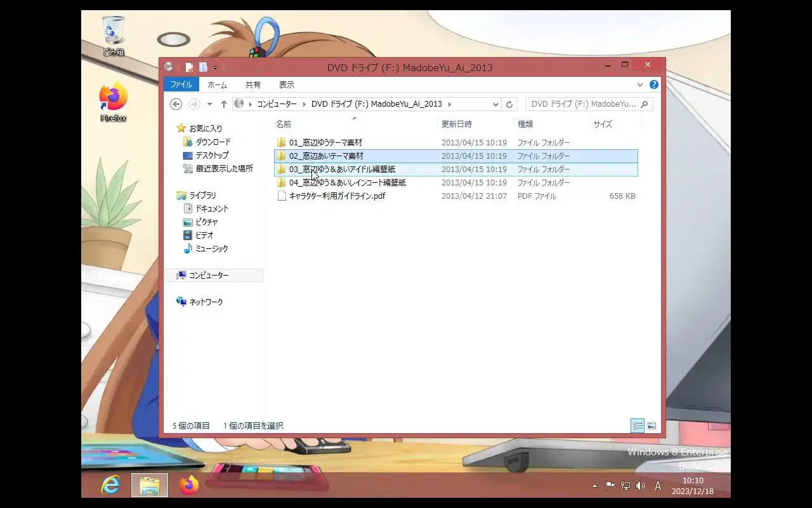Open 最近表示した場所 in navigation pane

click(218, 168)
